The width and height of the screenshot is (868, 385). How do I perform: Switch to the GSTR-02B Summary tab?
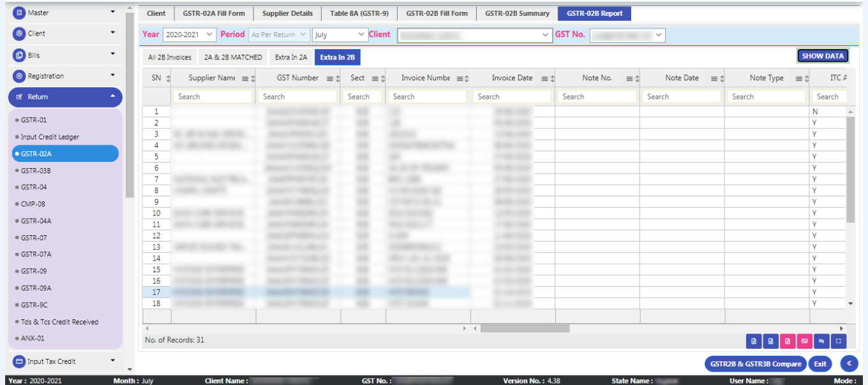(516, 13)
